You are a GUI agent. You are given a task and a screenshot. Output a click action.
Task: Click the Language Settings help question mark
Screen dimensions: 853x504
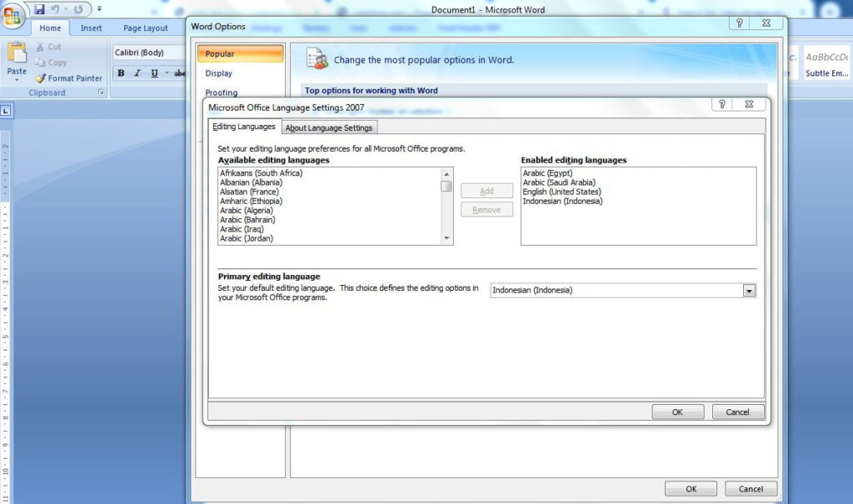pos(722,104)
